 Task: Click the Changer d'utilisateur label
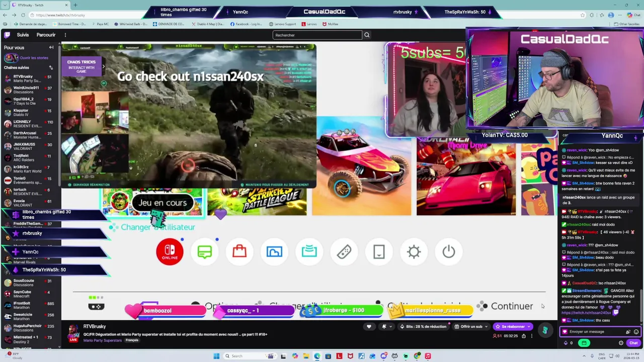[x=157, y=227]
